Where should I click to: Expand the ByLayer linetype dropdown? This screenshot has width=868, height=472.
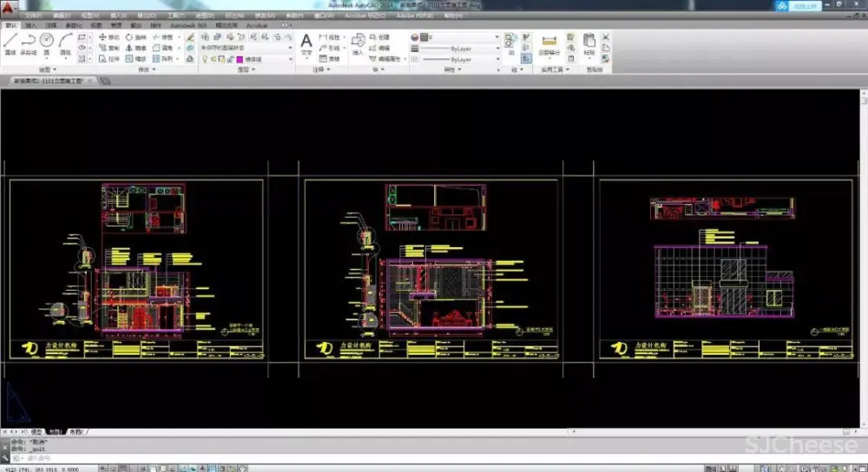pos(497,60)
